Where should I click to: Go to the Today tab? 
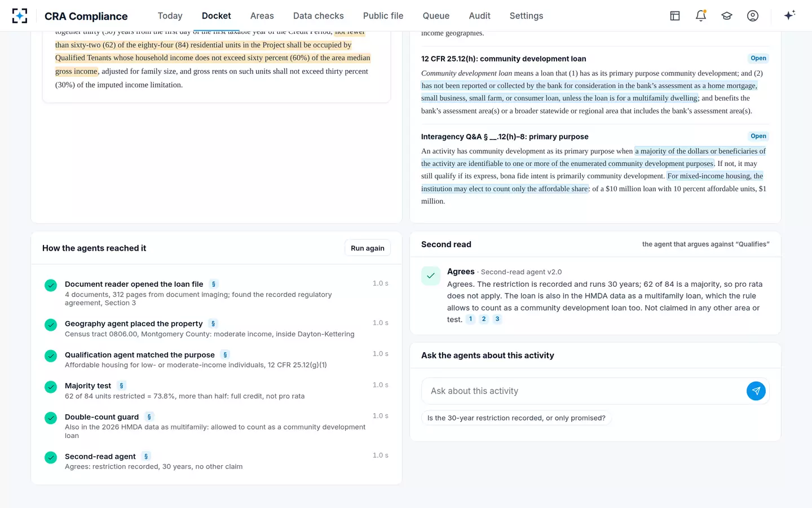(170, 16)
